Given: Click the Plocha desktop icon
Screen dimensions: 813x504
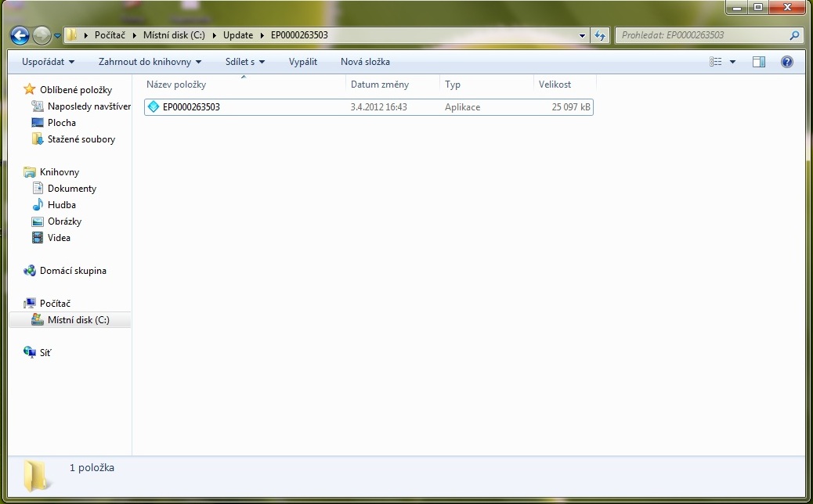Looking at the screenshot, I should pyautogui.click(x=38, y=123).
